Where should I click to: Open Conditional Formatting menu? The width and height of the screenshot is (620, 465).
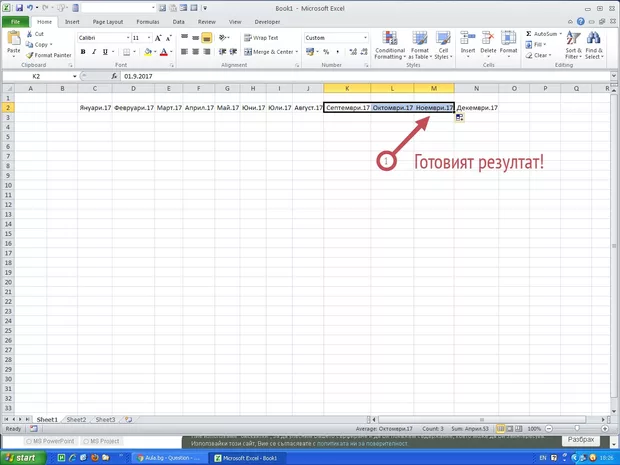click(390, 45)
